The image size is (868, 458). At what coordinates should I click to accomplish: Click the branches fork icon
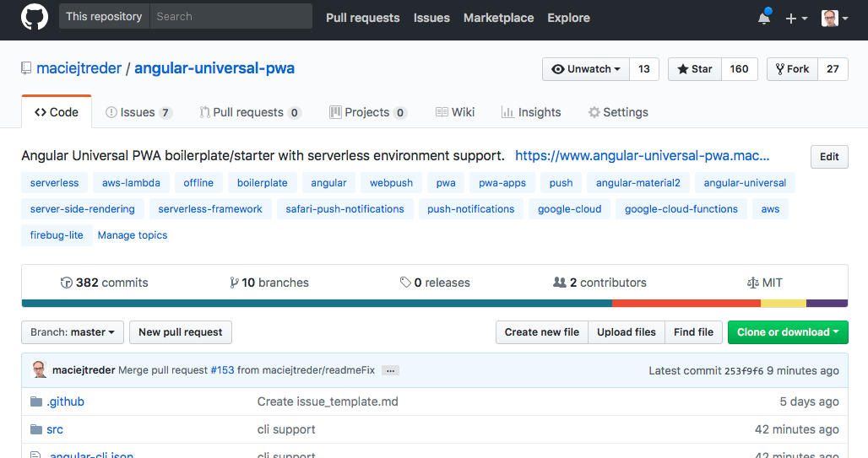(234, 283)
